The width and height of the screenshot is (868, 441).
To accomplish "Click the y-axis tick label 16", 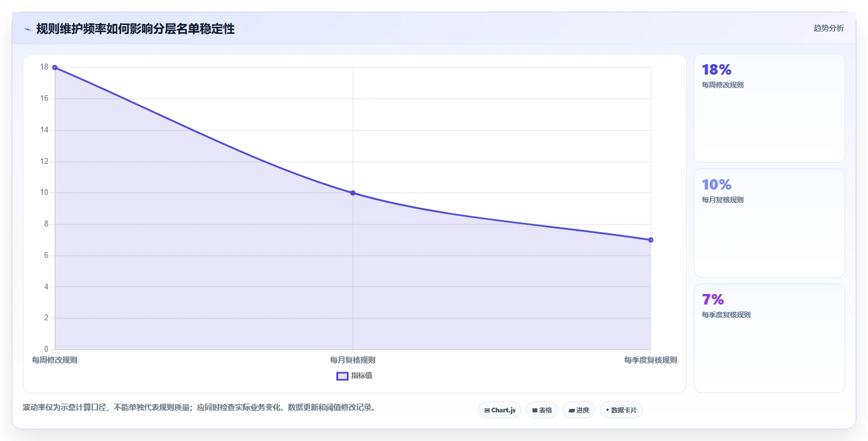I will 44,99.
